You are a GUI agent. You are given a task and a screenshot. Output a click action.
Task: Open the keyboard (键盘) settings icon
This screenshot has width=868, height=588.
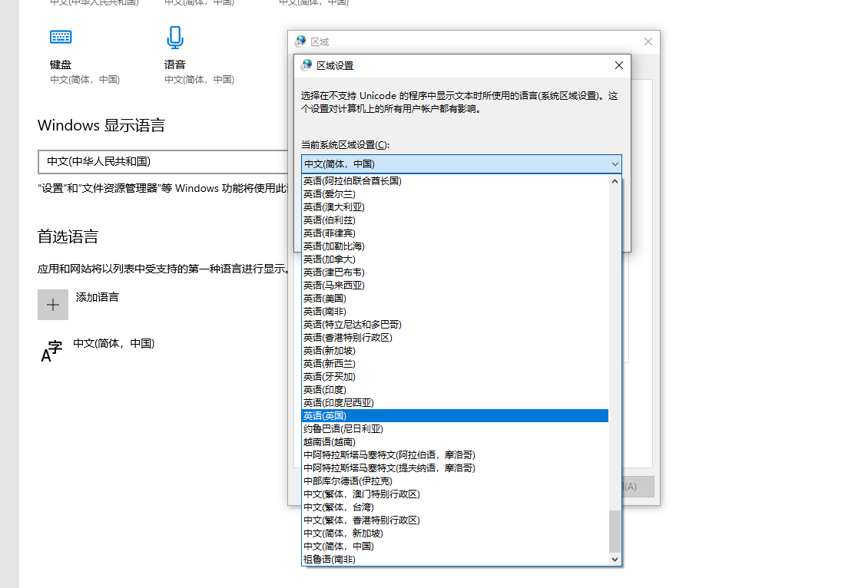pos(61,37)
